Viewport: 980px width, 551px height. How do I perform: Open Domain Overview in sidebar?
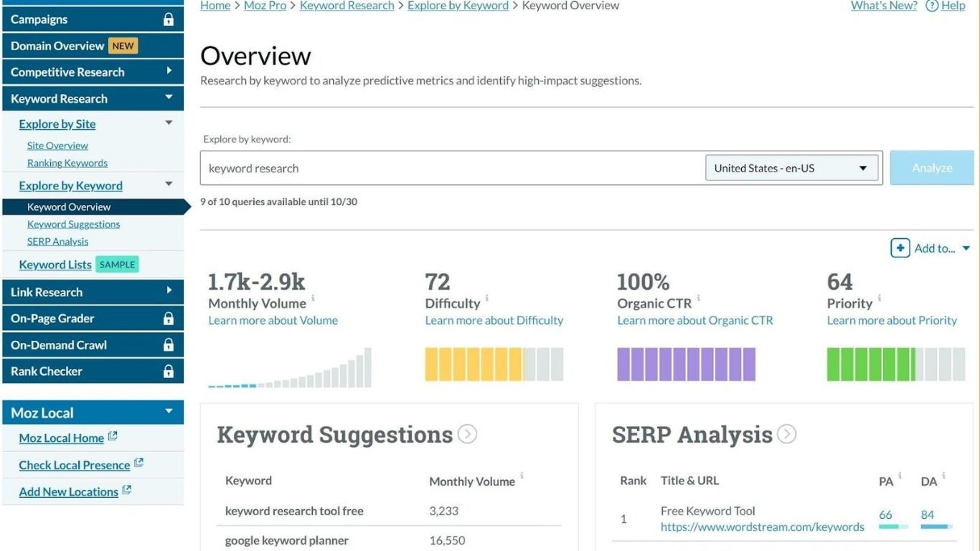[57, 46]
